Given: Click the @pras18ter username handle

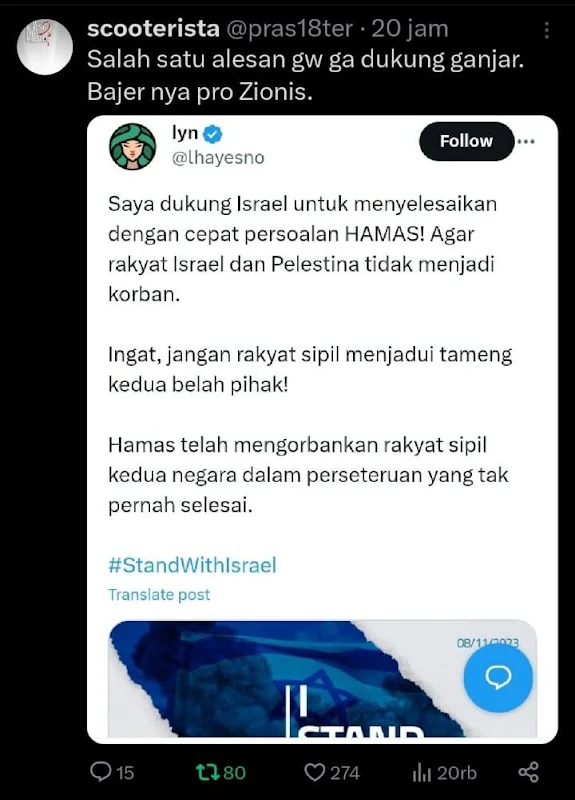Looking at the screenshot, I should tap(289, 29).
